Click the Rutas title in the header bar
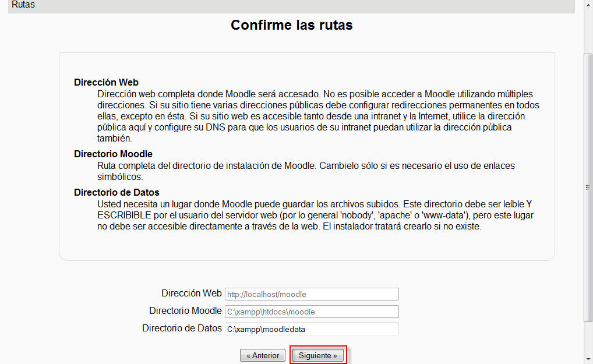 [23, 5]
